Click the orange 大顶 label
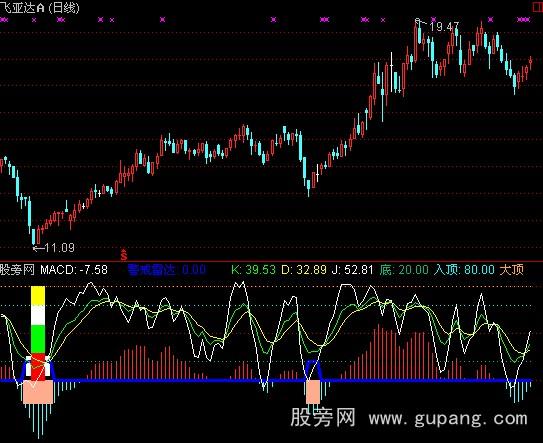The image size is (543, 443). coord(511,269)
